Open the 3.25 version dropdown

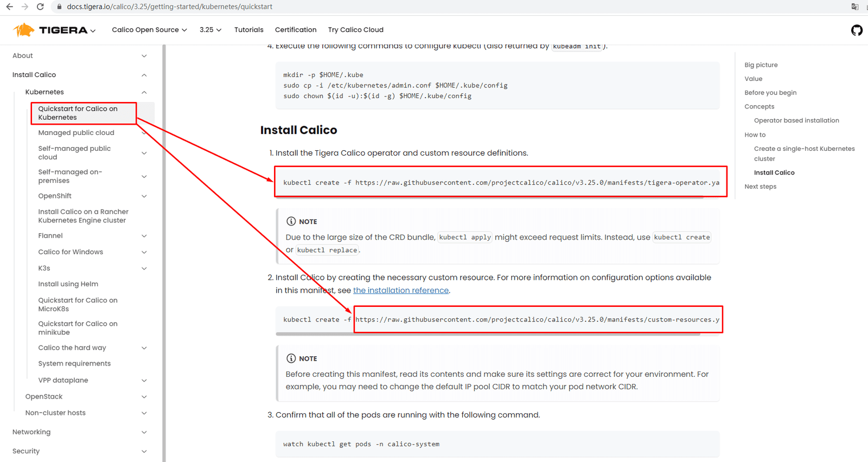coord(210,30)
